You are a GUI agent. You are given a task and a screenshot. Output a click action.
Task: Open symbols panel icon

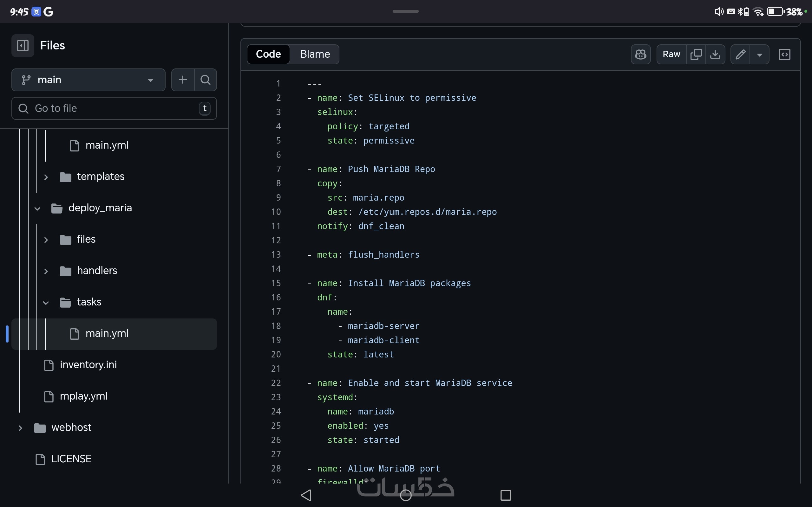click(x=784, y=54)
